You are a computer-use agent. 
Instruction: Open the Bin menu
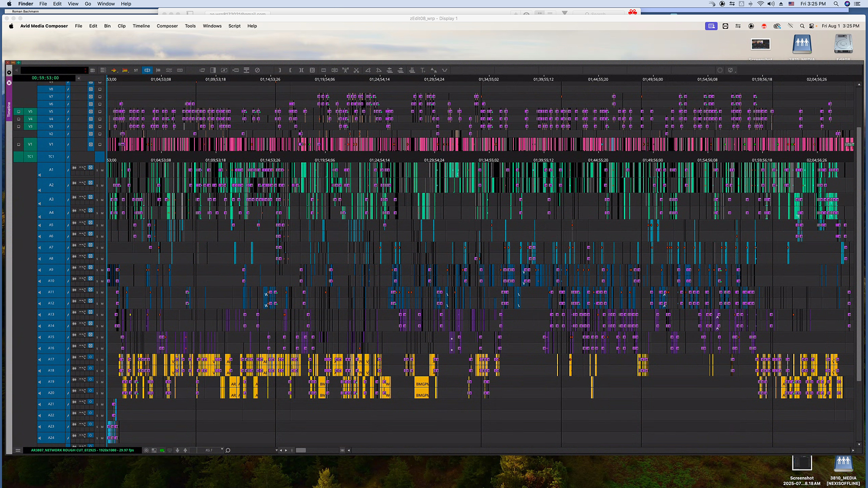pos(107,26)
